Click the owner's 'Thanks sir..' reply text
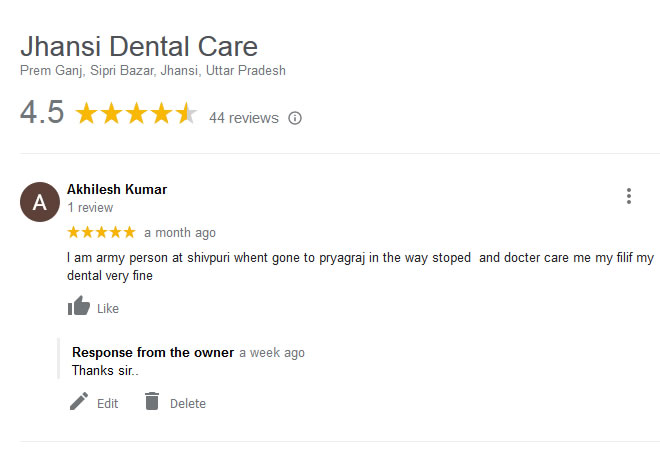Image resolution: width=660 pixels, height=461 pixels. [105, 370]
